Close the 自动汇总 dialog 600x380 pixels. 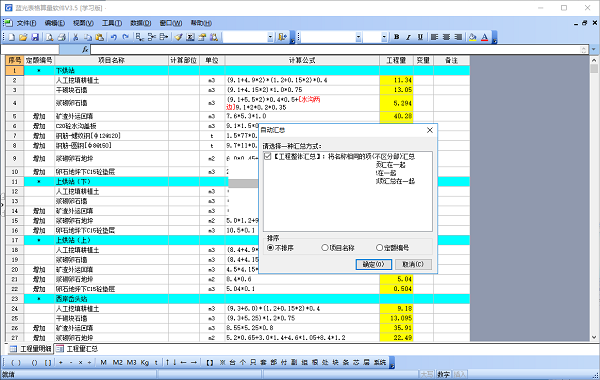[x=430, y=130]
